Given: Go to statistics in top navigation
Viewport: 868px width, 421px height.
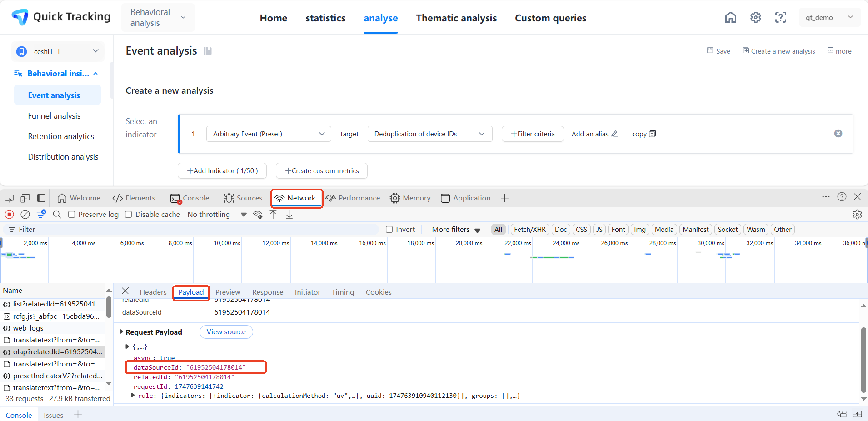Looking at the screenshot, I should coord(325,18).
